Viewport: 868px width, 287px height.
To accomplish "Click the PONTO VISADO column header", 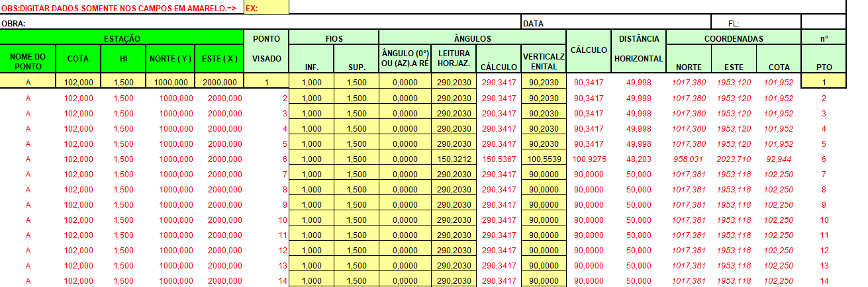I will click(x=267, y=52).
